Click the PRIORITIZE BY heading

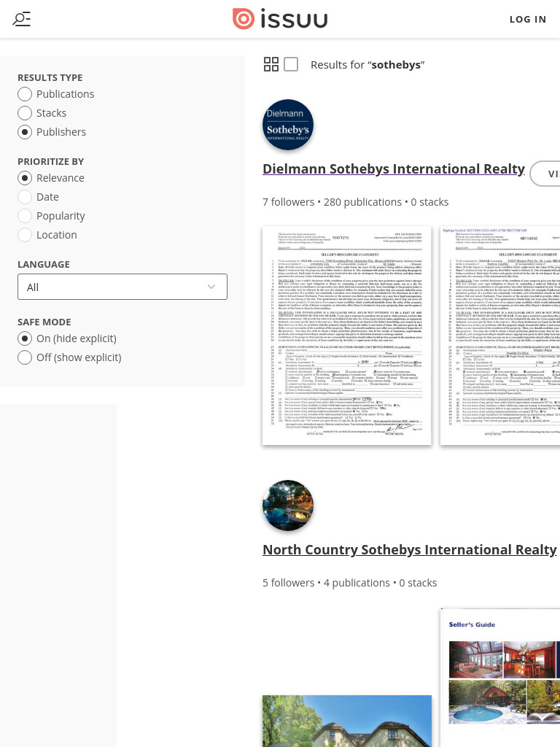pyautogui.click(x=50, y=161)
